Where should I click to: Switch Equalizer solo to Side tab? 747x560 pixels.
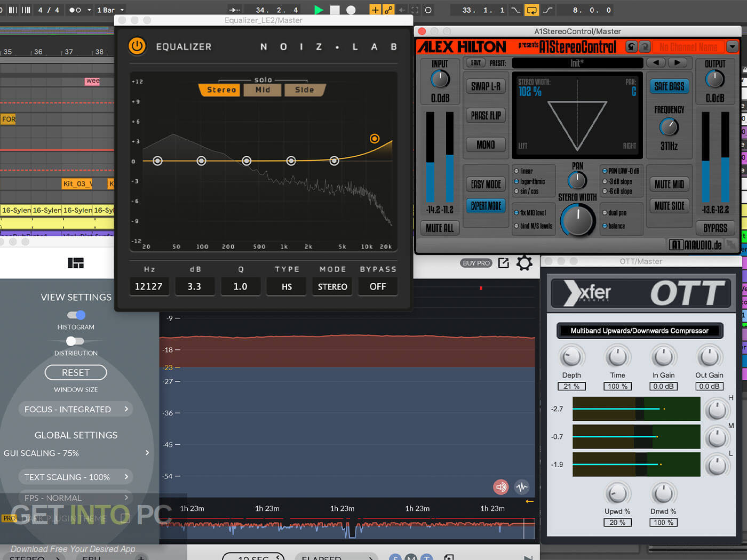pyautogui.click(x=304, y=90)
